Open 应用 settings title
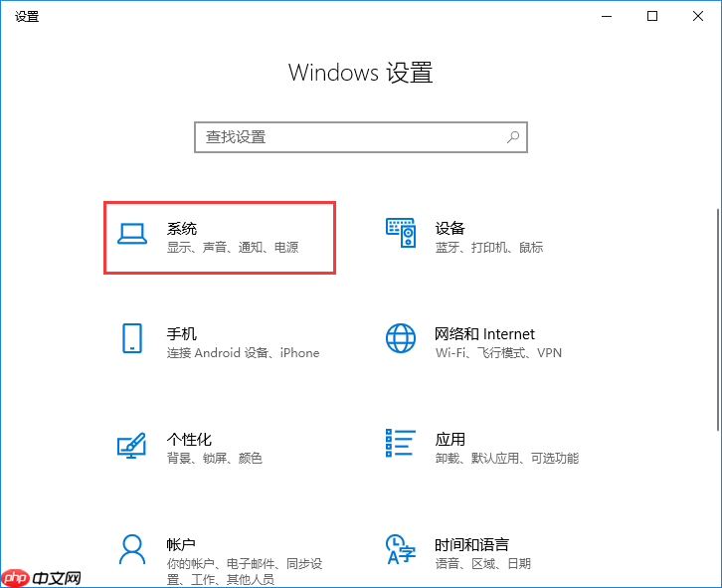The height and width of the screenshot is (588, 722). pos(450,439)
